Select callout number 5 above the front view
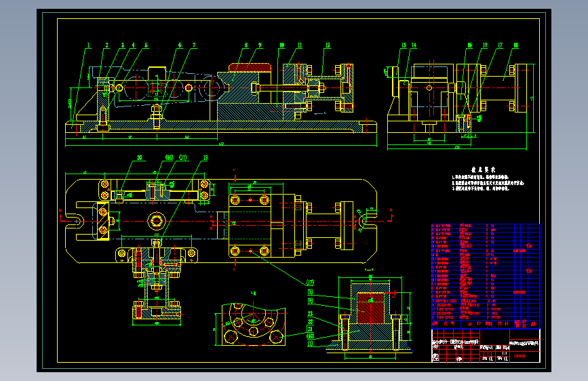This screenshot has width=588, height=381. pyautogui.click(x=146, y=45)
